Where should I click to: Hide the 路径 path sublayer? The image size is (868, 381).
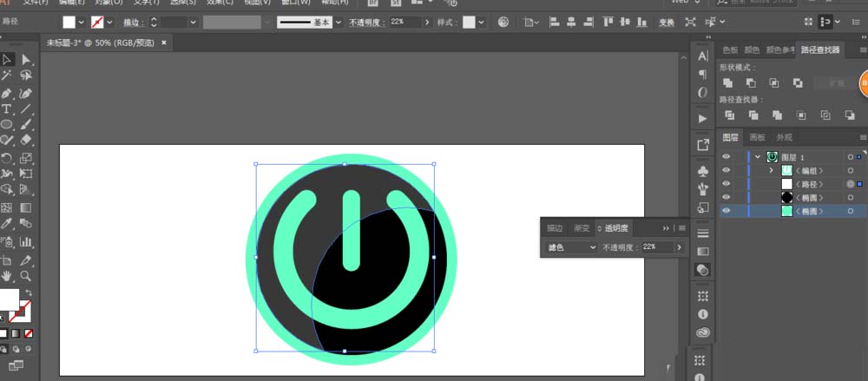coord(727,184)
